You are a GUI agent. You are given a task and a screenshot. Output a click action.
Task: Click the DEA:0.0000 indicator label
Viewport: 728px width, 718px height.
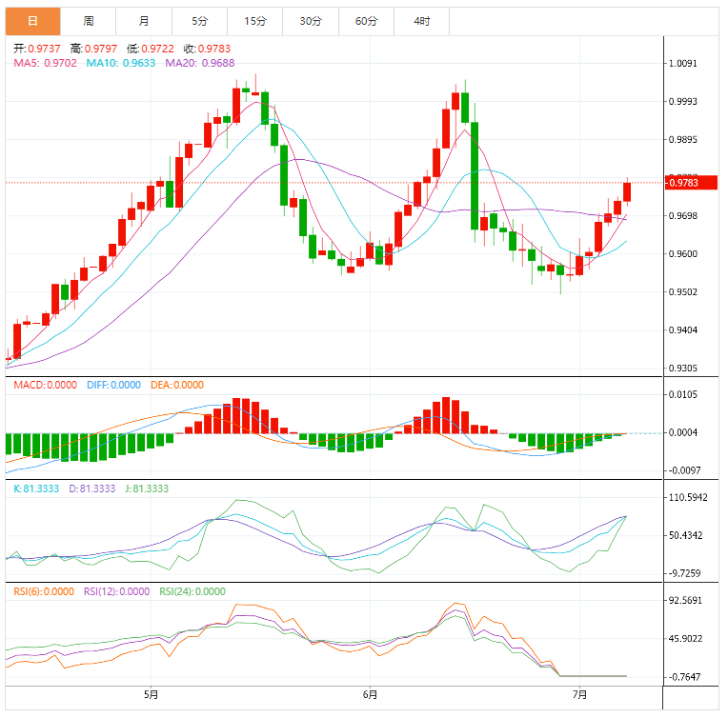coord(177,385)
